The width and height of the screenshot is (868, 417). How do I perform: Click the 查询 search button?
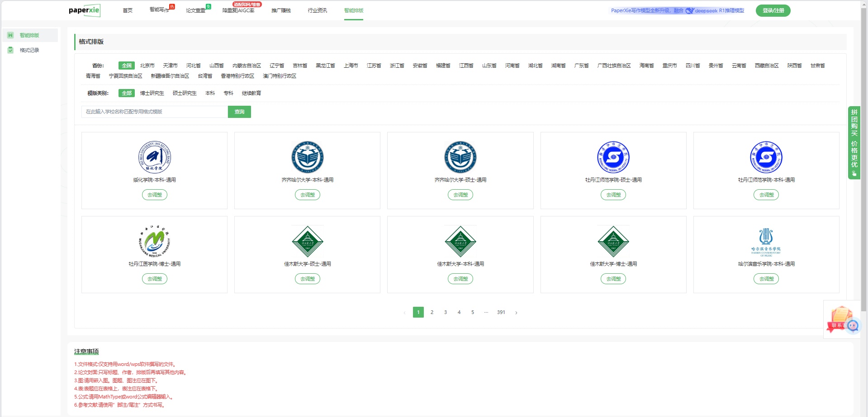(x=239, y=112)
